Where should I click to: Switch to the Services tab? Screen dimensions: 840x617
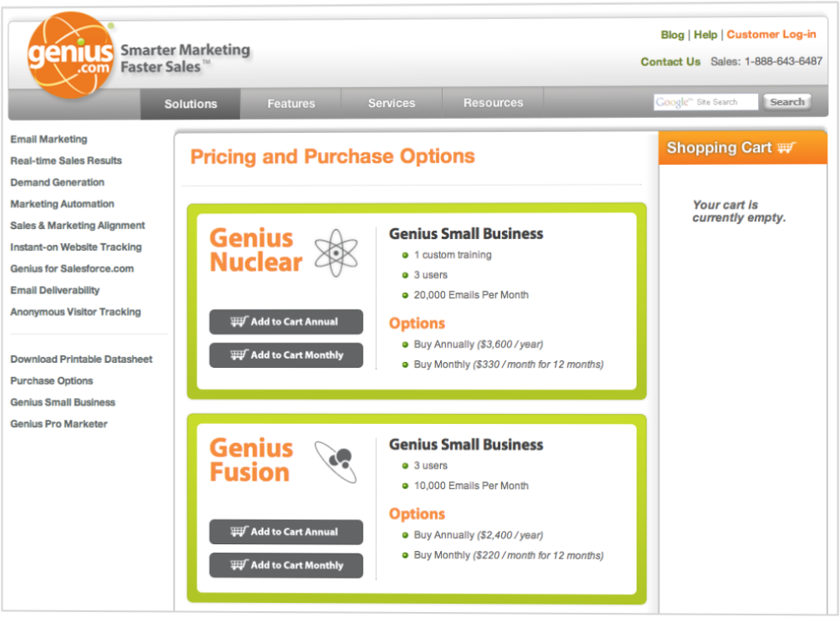392,103
